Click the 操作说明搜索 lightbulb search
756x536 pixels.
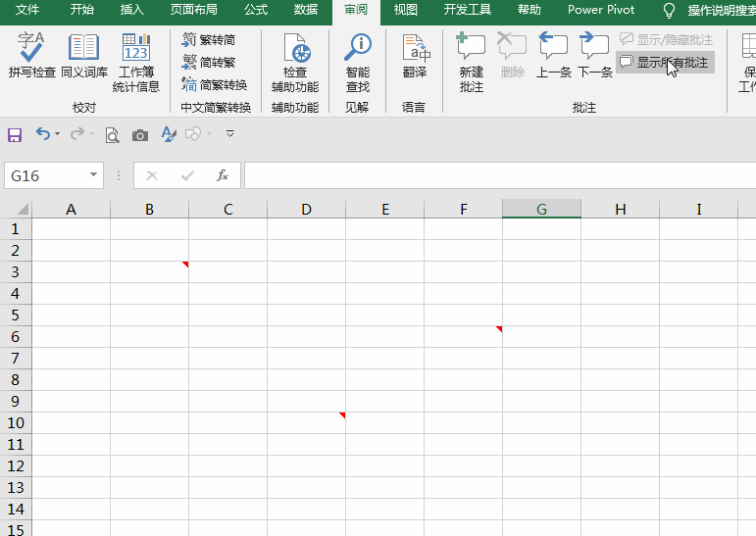(x=709, y=10)
